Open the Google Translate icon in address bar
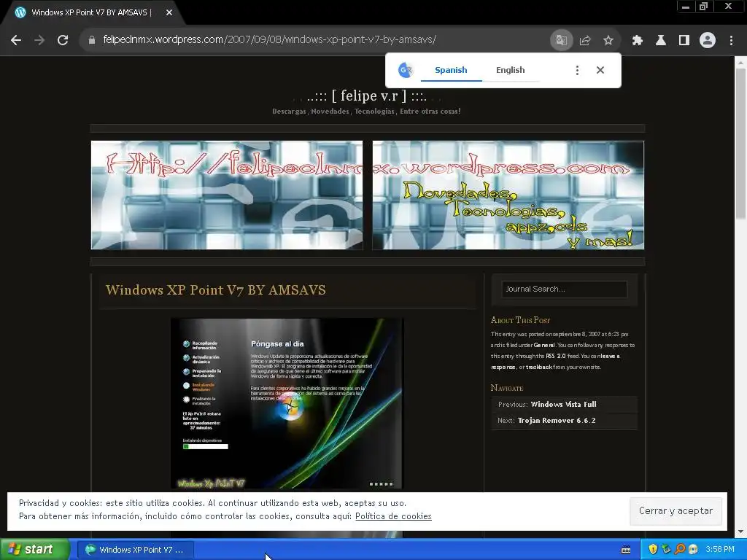 [x=561, y=40]
